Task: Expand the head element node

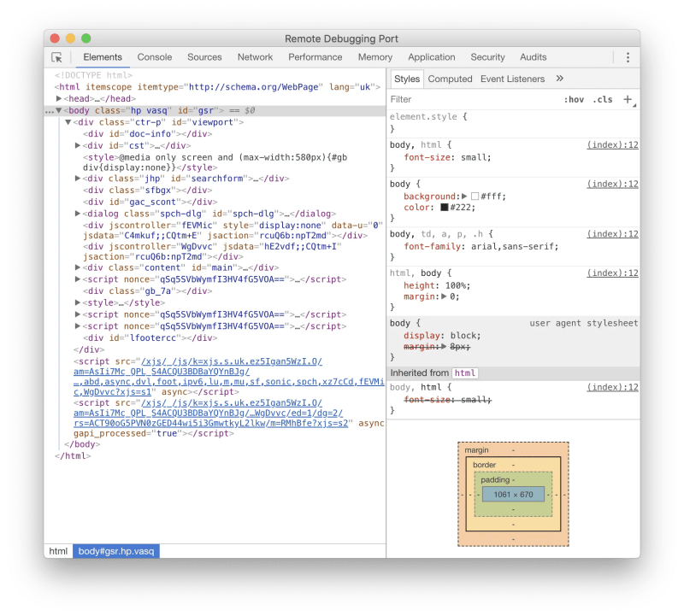Action: click(59, 98)
